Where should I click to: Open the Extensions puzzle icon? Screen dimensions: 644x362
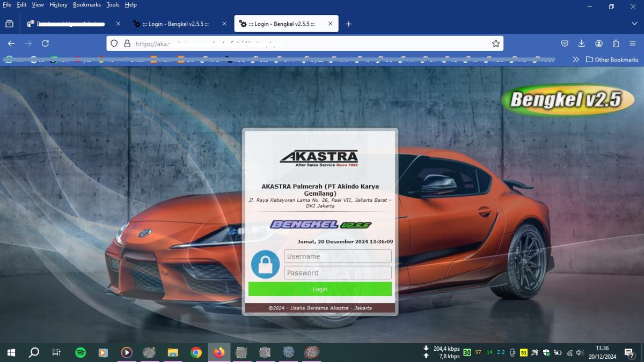click(x=616, y=43)
